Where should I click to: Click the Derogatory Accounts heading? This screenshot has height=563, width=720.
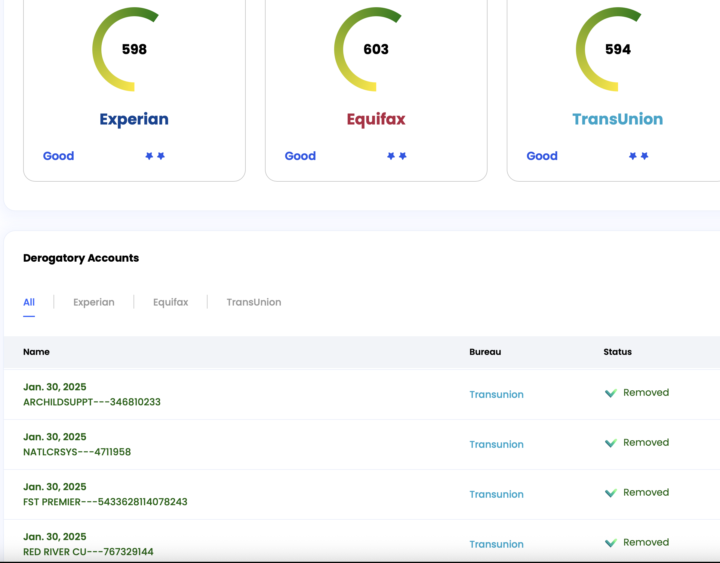[x=81, y=258]
